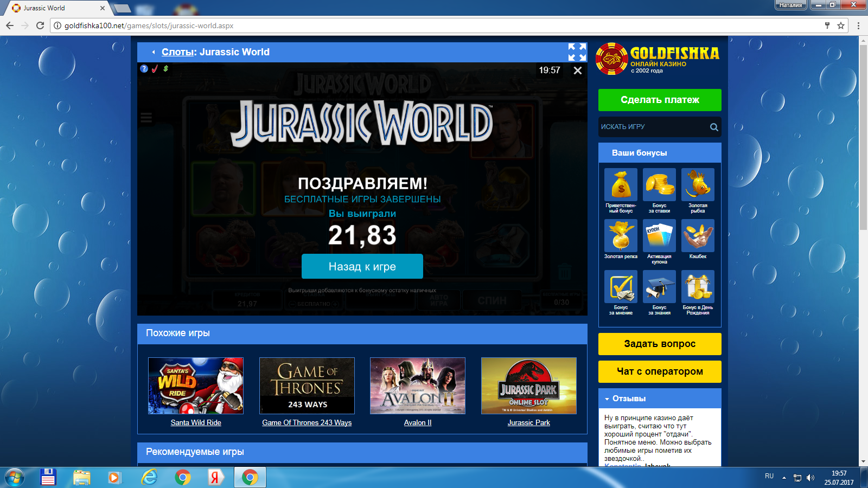Open the floppy disk app in the taskbar
The image size is (868, 488).
pyautogui.click(x=48, y=477)
